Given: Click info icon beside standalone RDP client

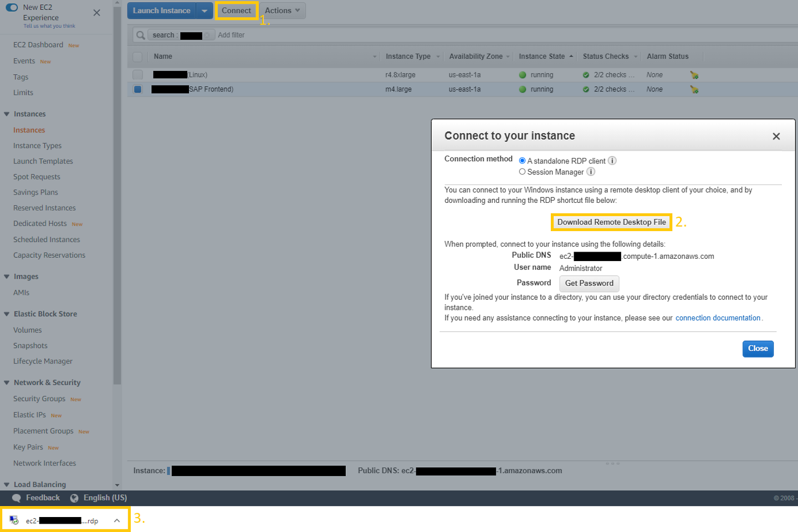Looking at the screenshot, I should [612, 161].
